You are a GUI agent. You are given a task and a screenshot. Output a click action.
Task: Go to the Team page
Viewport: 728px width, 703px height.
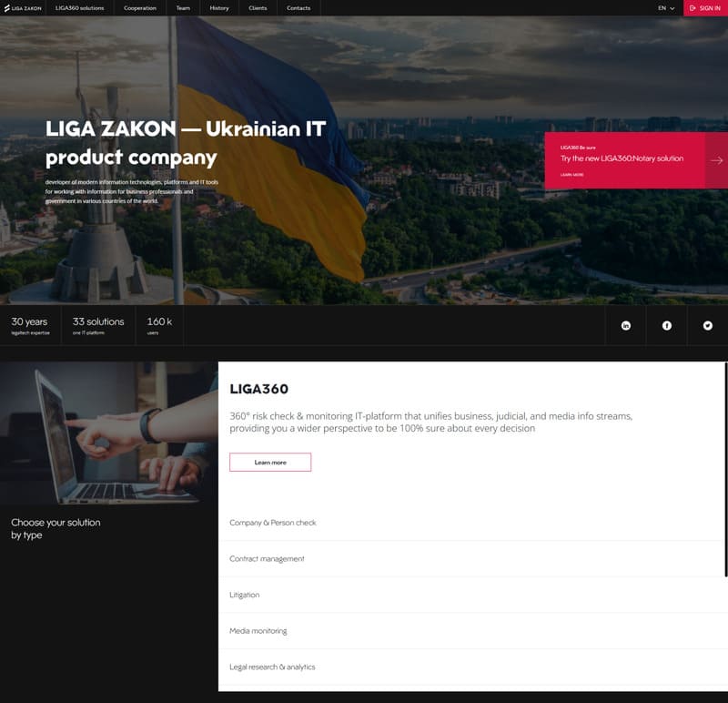pos(183,8)
